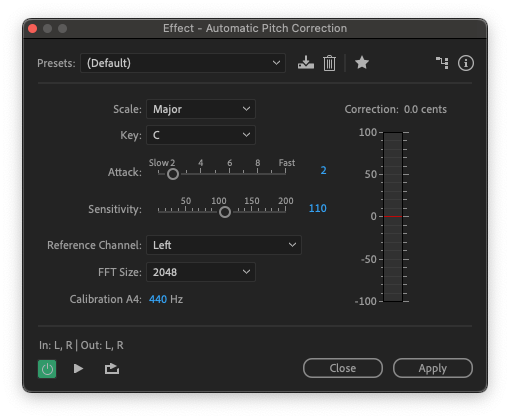The height and width of the screenshot is (419, 510).
Task: Toggle loop playback icon
Action: coord(112,368)
